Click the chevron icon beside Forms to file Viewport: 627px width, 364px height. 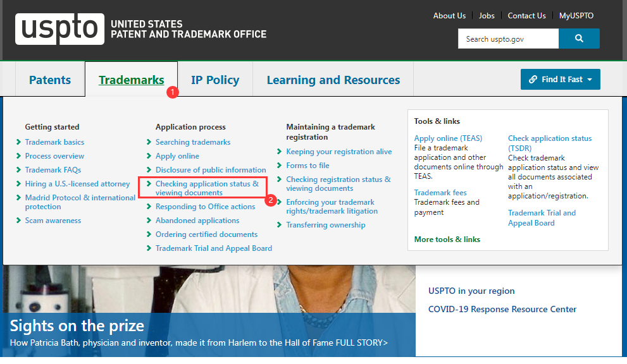tap(280, 166)
